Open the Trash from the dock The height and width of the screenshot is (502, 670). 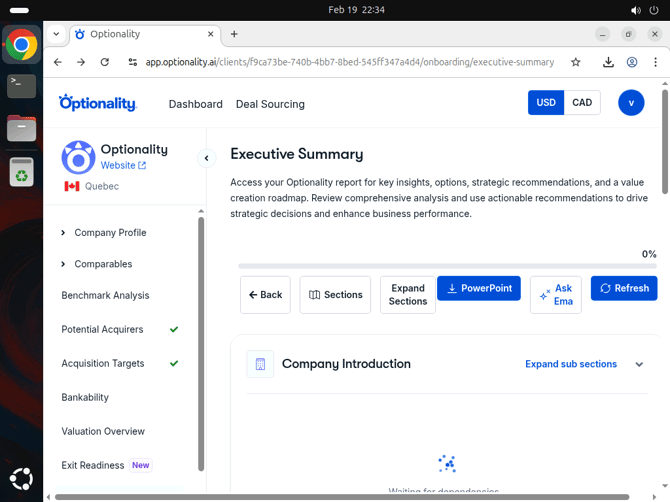tap(21, 172)
